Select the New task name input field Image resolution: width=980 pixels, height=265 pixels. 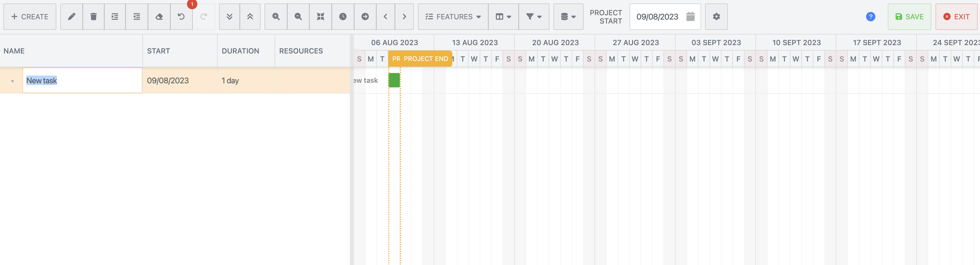pyautogui.click(x=82, y=80)
